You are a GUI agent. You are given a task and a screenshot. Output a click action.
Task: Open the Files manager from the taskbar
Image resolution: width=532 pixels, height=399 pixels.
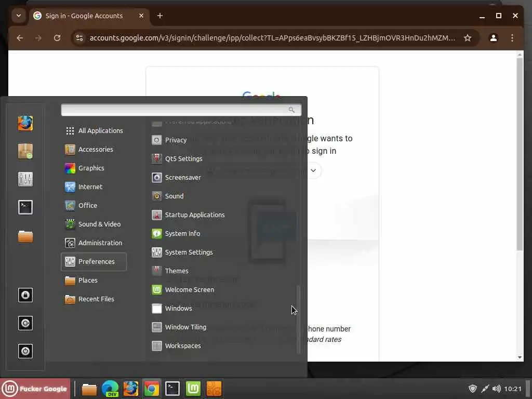coord(89,389)
